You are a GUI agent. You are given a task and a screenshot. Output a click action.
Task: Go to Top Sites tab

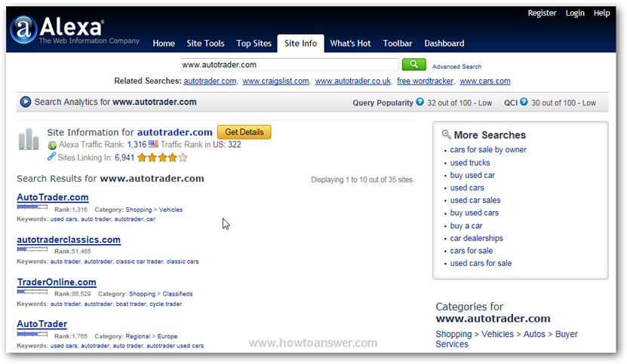[x=254, y=43]
